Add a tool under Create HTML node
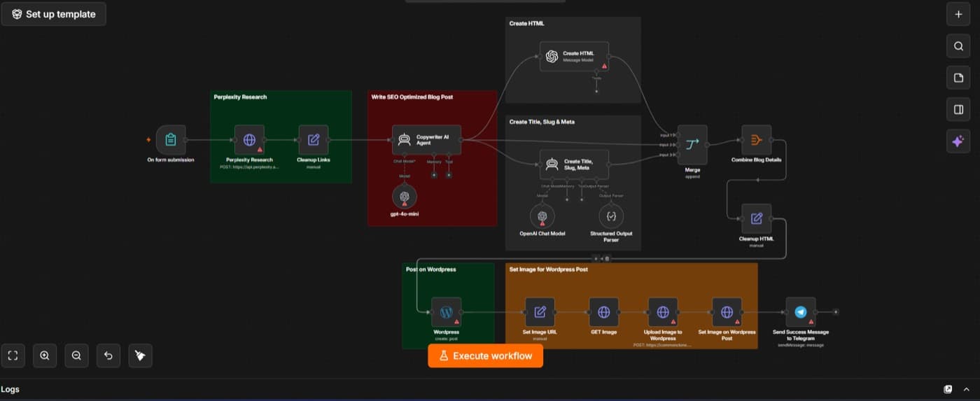The width and height of the screenshot is (980, 401). [596, 90]
